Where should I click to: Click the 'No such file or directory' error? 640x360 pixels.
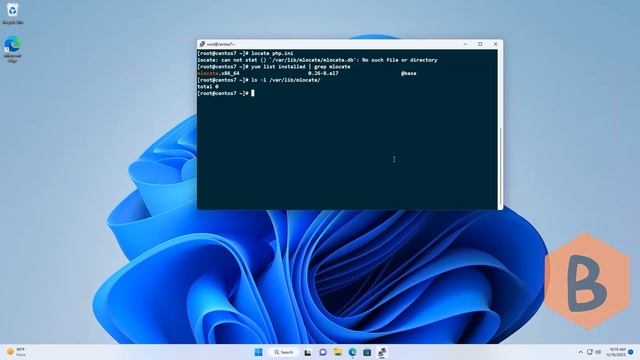pos(400,60)
